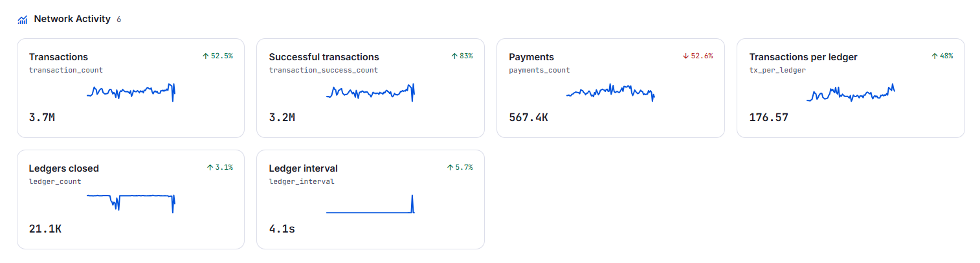Open the Transactions per ledger card
The width and height of the screenshot is (980, 263).
click(851, 88)
